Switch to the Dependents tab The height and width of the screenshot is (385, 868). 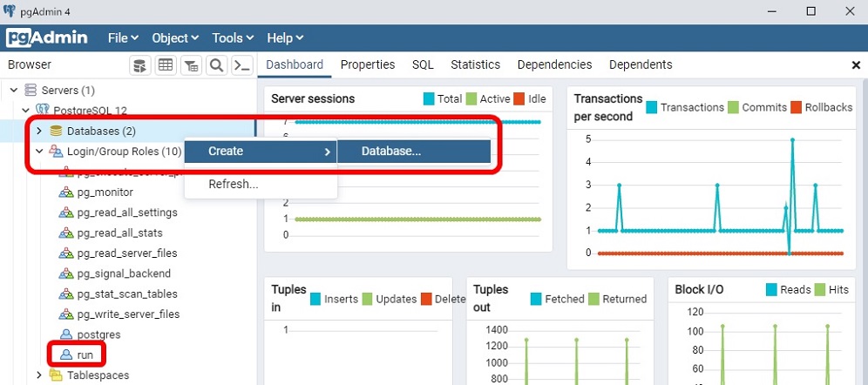coord(641,64)
